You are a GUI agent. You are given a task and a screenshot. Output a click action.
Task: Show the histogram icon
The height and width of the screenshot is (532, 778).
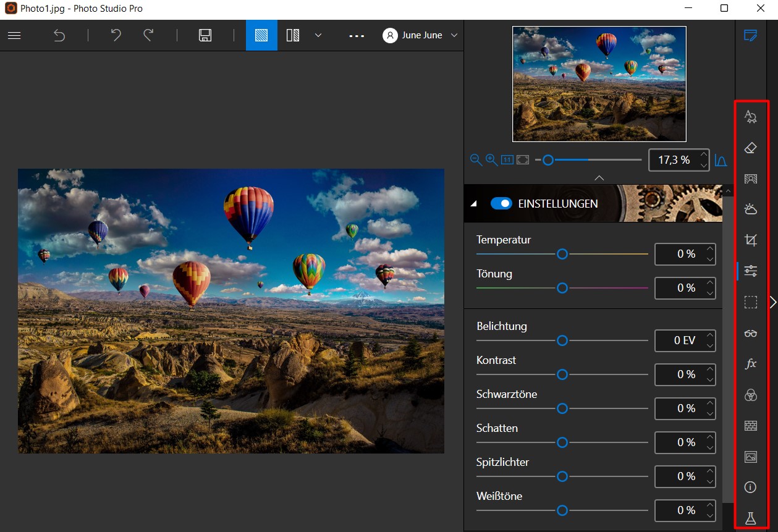[721, 160]
